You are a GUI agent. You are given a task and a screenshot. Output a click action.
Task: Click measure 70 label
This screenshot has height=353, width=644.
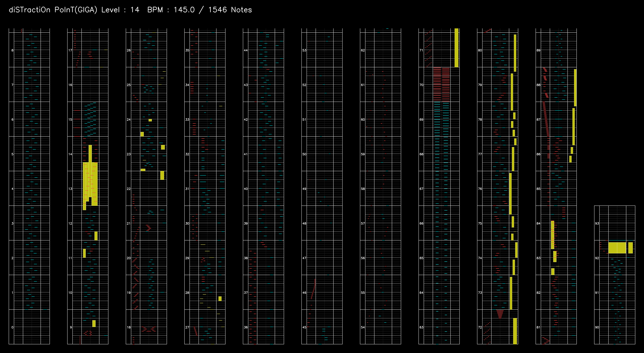(421, 85)
